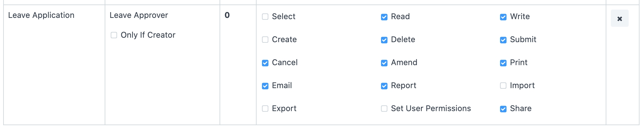644x129 pixels.
Task: Turn off the Email permission
Action: point(265,86)
